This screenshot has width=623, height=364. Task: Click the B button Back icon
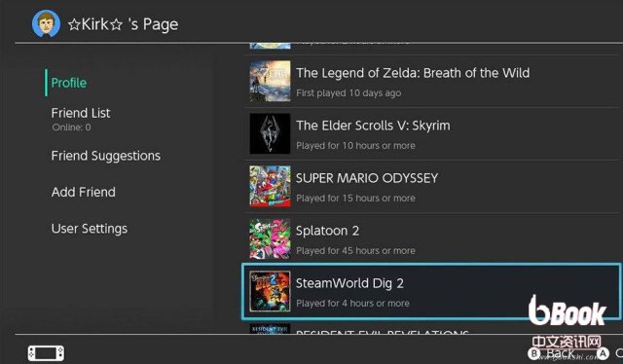pyautogui.click(x=534, y=353)
